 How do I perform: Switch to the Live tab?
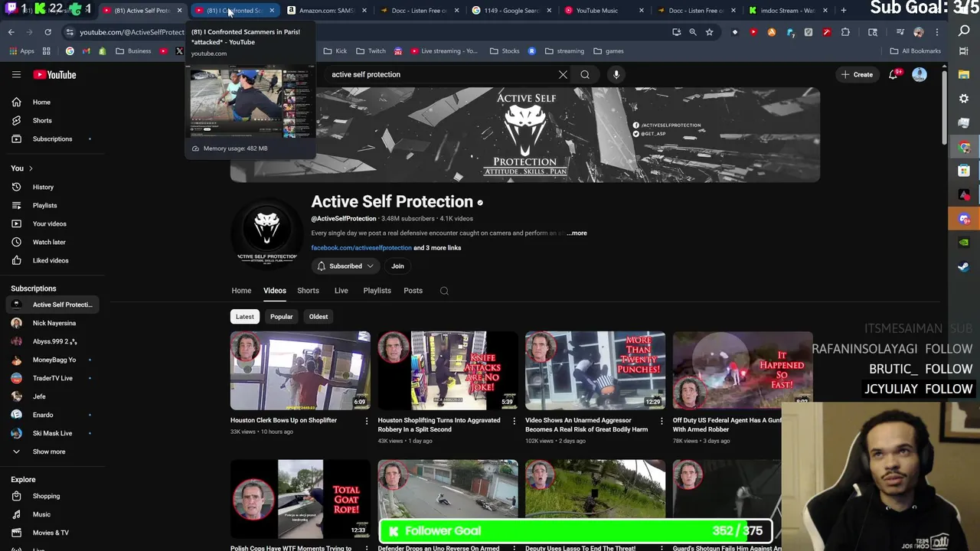341,291
